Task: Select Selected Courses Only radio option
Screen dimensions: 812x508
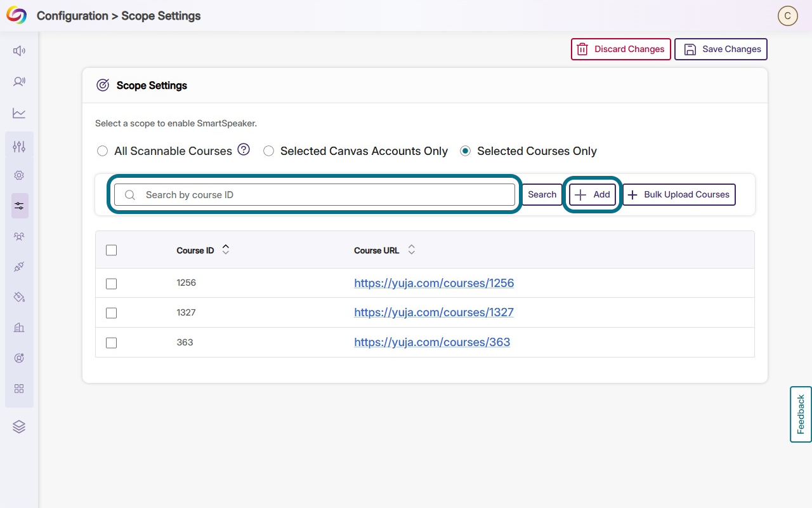Action: point(465,151)
